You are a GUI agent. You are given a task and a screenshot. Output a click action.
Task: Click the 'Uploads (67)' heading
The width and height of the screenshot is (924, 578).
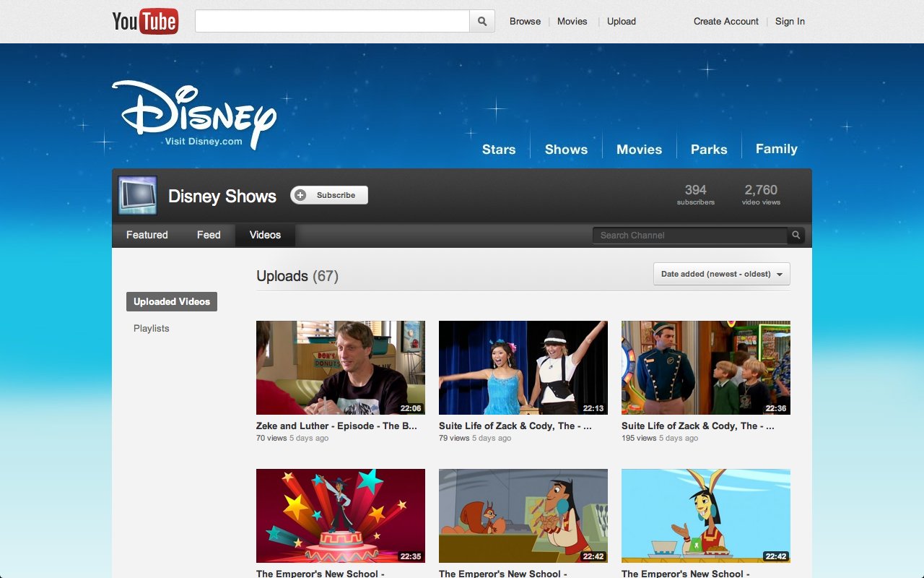pyautogui.click(x=297, y=276)
